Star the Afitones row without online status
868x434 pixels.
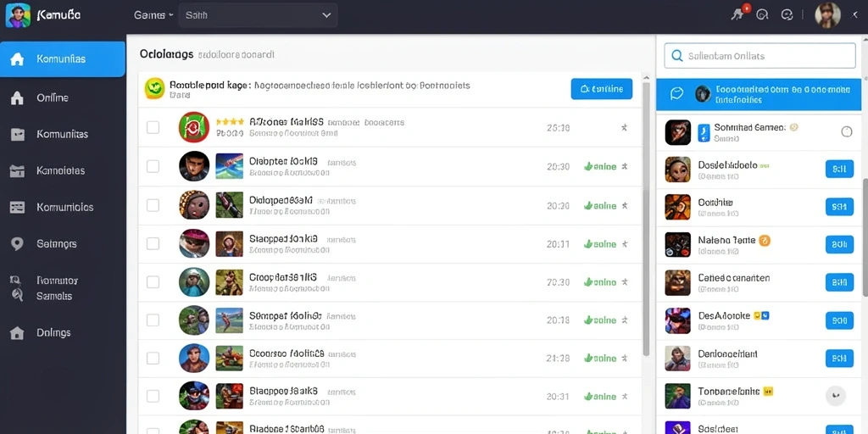625,127
